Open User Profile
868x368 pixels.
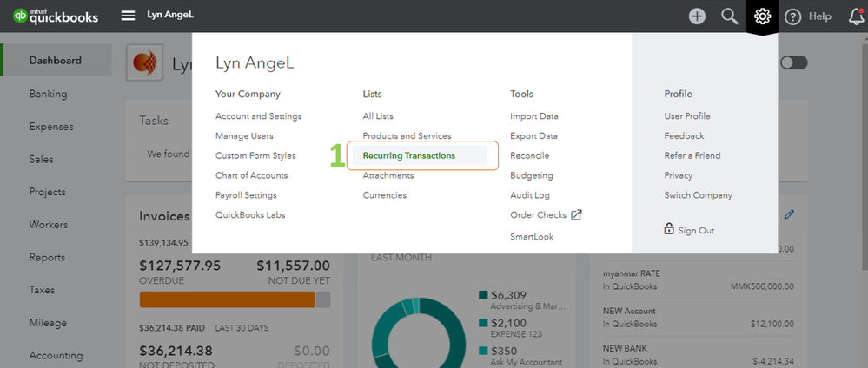point(687,116)
